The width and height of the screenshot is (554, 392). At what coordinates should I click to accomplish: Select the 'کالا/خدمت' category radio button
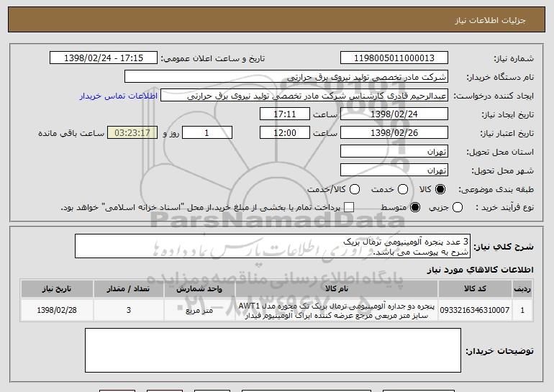[x=355, y=189]
